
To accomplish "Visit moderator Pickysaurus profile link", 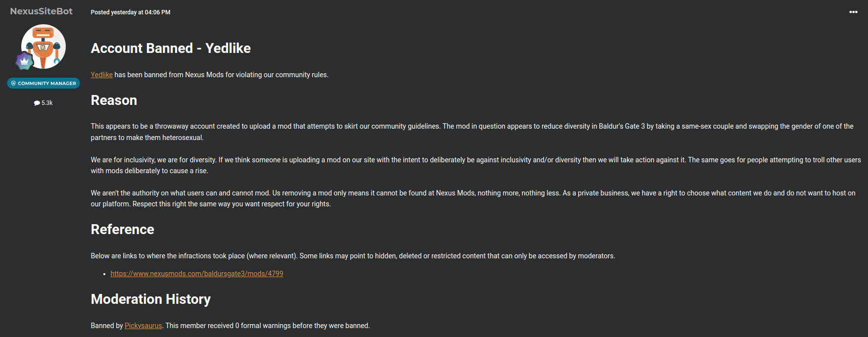I will (x=143, y=326).
